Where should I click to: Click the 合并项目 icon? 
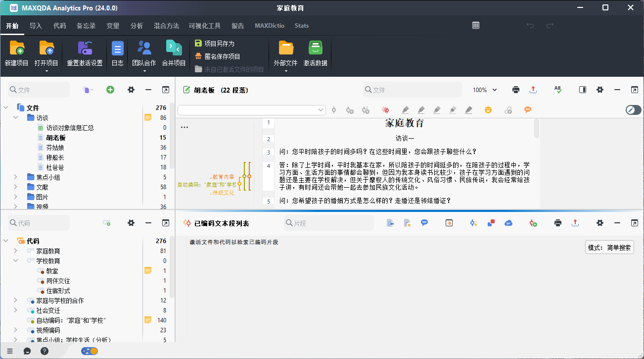tap(174, 48)
